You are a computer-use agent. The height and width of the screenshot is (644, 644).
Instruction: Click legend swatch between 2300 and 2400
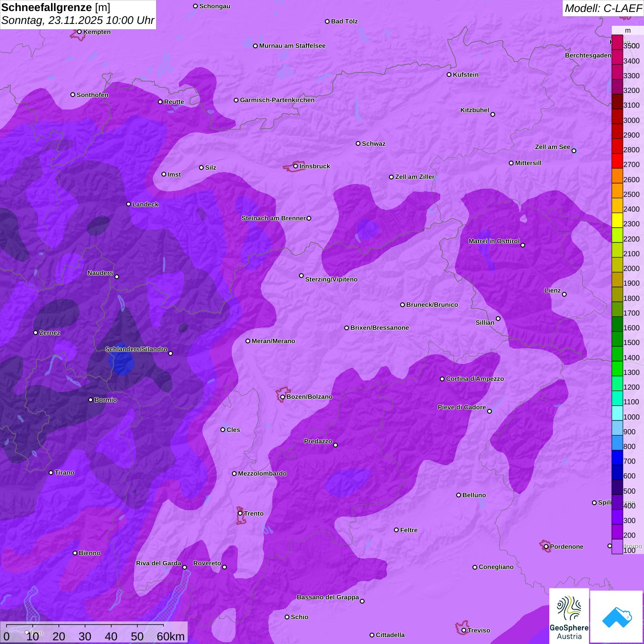pos(617,220)
